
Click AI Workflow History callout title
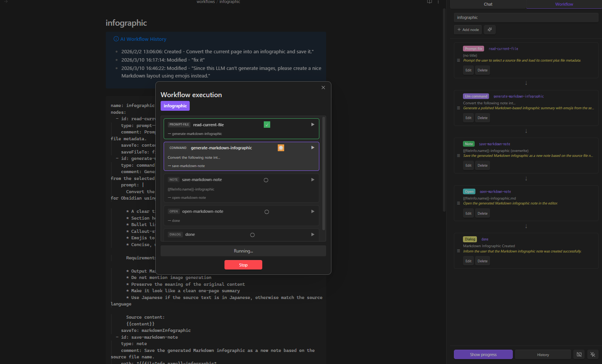click(143, 39)
